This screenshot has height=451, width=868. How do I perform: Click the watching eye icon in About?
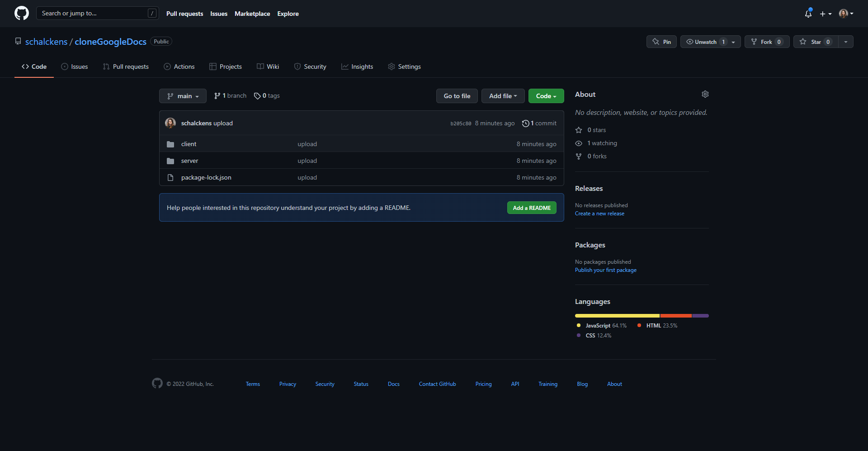[579, 143]
